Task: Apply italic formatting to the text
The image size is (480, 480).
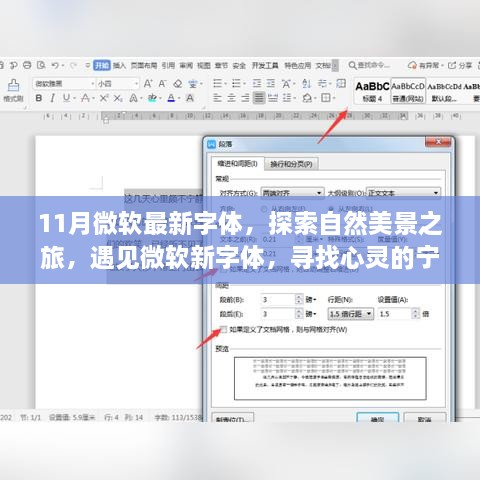Action: [x=52, y=98]
